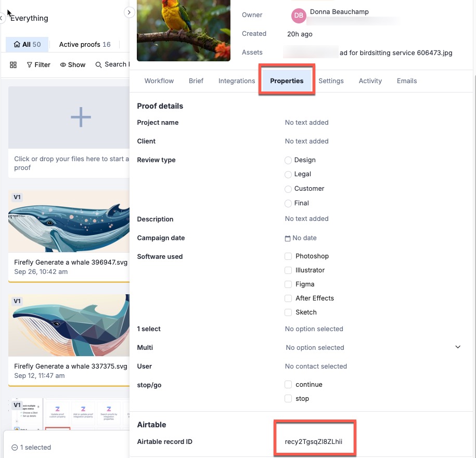Viewport: 476px width, 458px height.
Task: Open the Integrations tab
Action: (x=237, y=81)
